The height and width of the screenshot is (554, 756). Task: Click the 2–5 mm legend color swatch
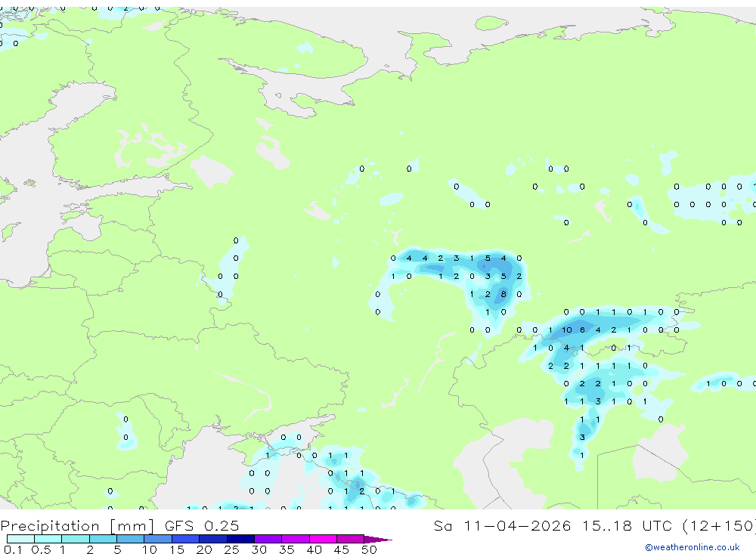point(103,539)
